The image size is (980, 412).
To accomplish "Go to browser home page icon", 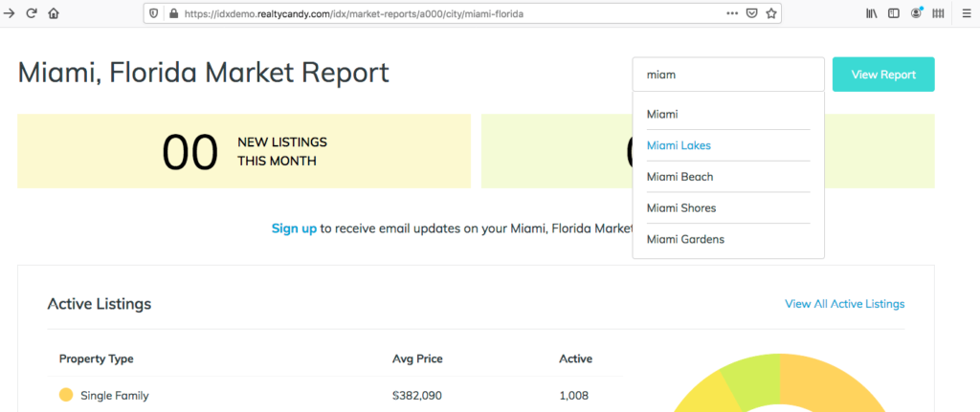I will click(x=54, y=13).
